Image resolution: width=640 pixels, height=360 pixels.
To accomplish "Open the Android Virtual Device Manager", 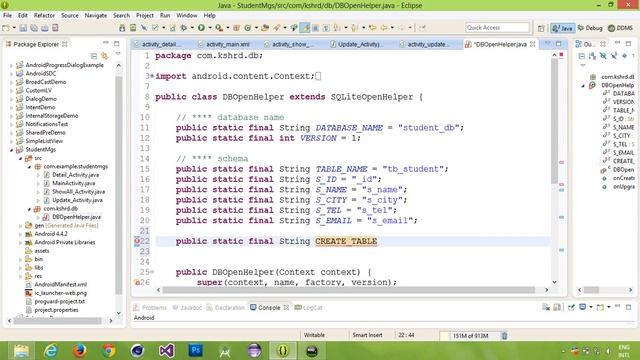I will pos(133,28).
